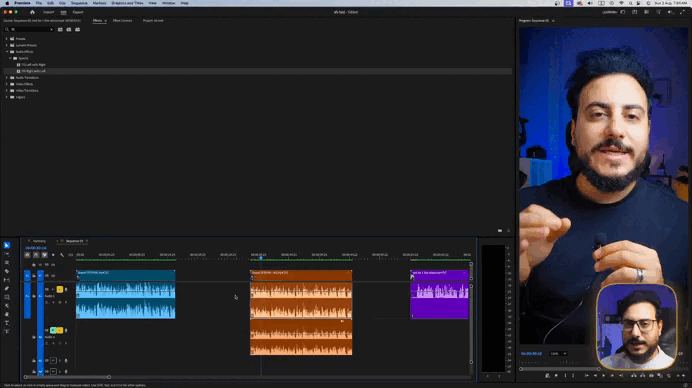Open the Sequence menu
This screenshot has height=388, width=692.
(79, 3)
